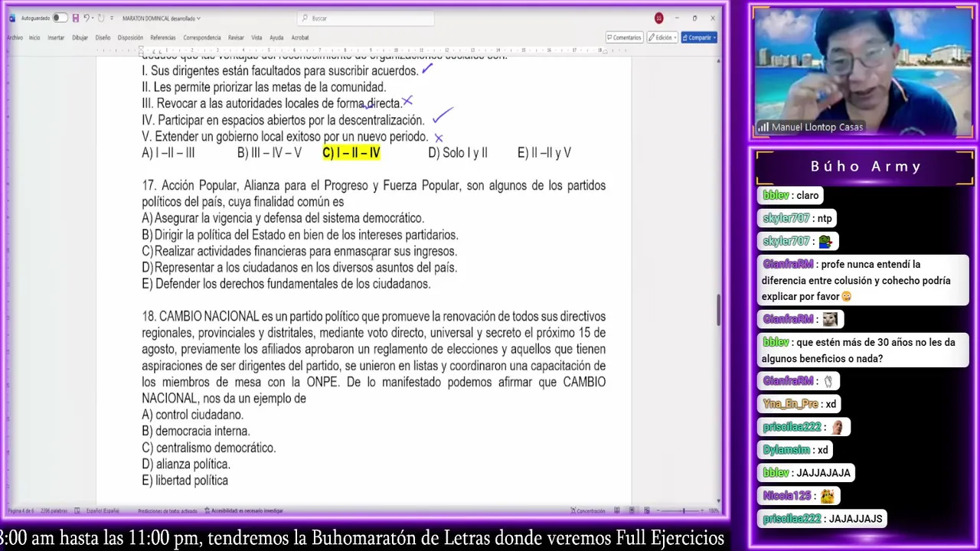This screenshot has height=551, width=980.
Task: Click the word count in status bar
Action: [54, 510]
